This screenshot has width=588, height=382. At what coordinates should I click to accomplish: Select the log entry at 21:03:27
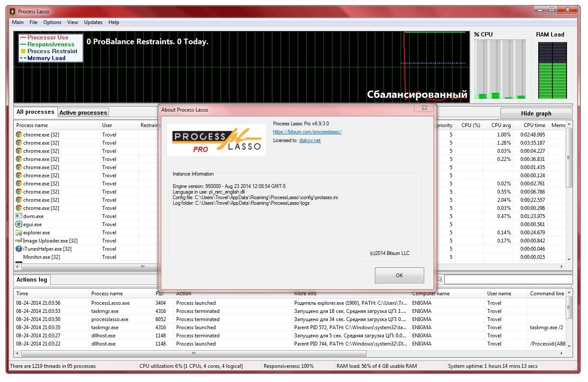[290, 336]
